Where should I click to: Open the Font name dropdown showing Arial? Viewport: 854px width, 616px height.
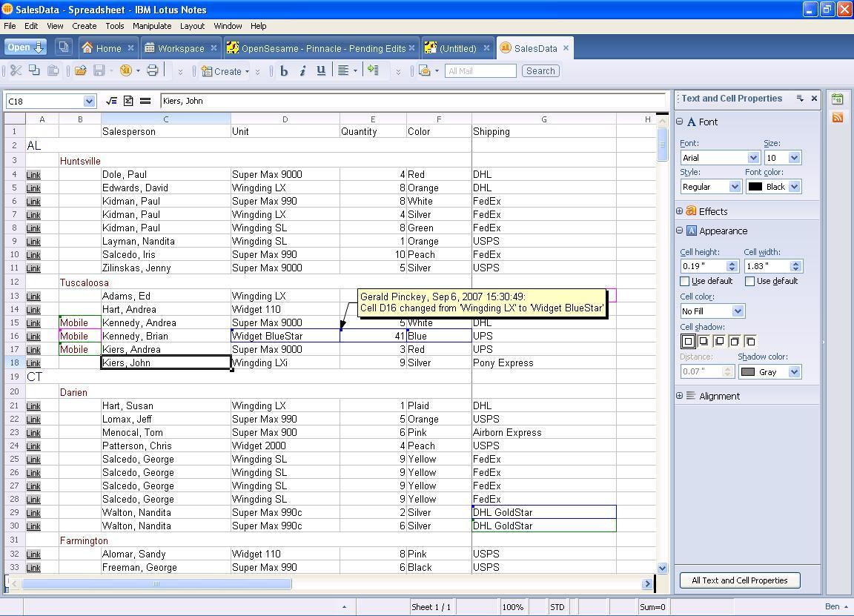(753, 158)
